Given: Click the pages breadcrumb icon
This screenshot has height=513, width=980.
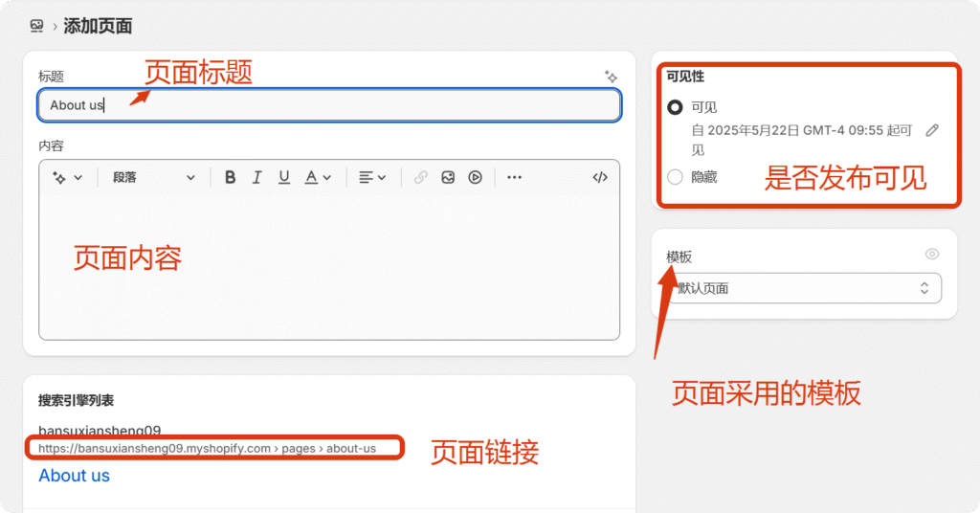Looking at the screenshot, I should click(37, 26).
